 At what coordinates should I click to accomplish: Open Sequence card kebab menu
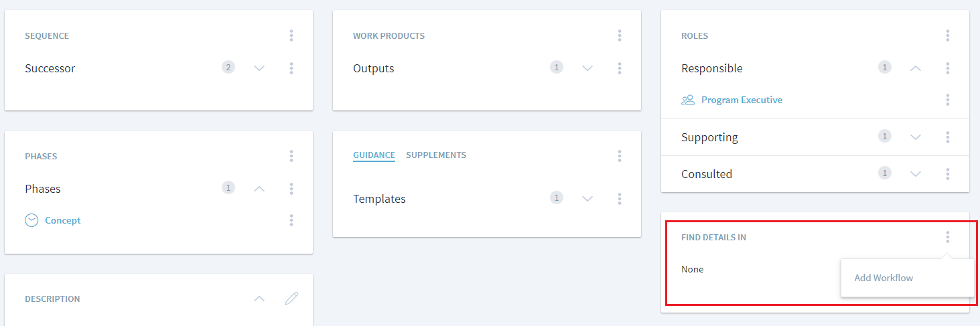(x=291, y=35)
